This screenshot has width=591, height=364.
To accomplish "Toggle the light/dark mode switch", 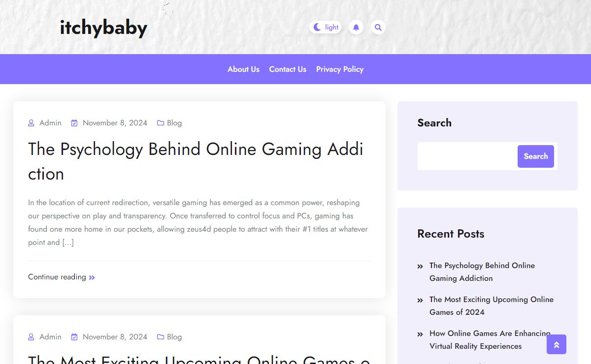I will pyautogui.click(x=326, y=27).
